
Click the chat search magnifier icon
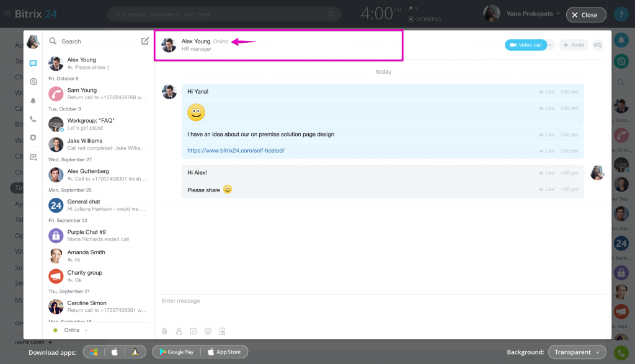point(53,41)
